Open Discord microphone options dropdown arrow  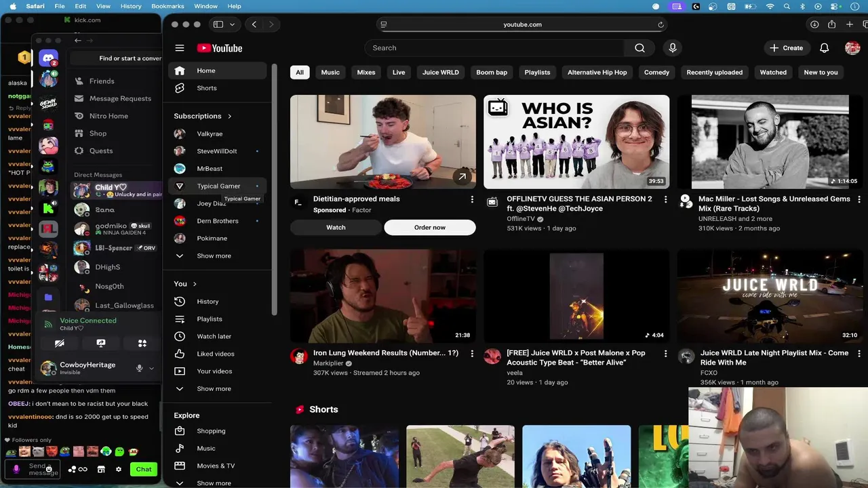tap(151, 368)
